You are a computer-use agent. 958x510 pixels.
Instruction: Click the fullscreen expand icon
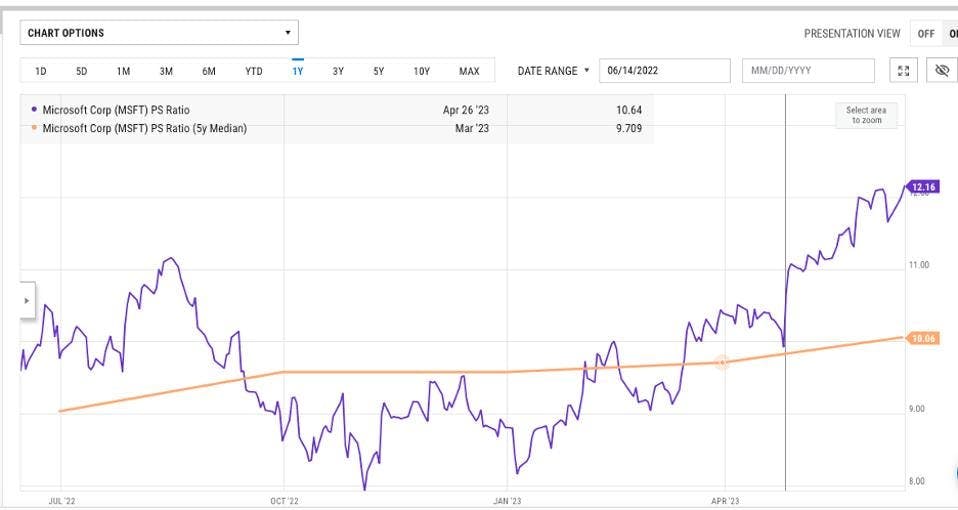click(904, 71)
